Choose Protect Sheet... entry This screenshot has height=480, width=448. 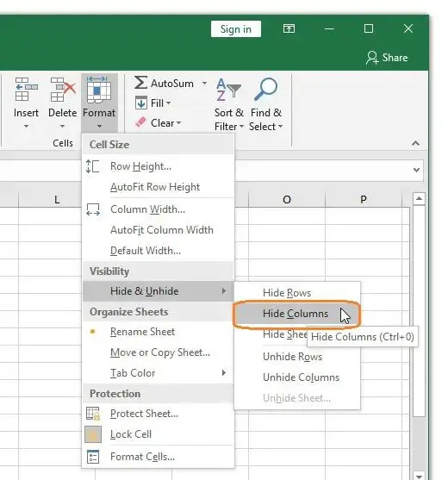(x=159, y=414)
